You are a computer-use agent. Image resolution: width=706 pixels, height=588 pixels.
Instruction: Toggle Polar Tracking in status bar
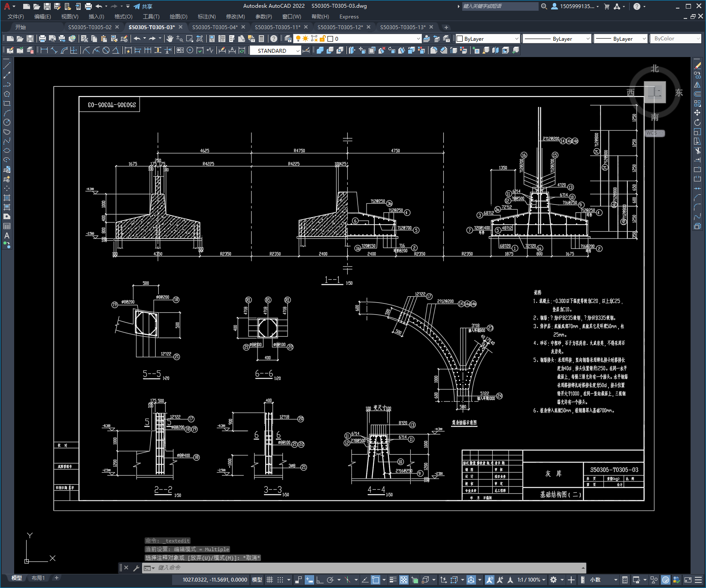[330, 580]
